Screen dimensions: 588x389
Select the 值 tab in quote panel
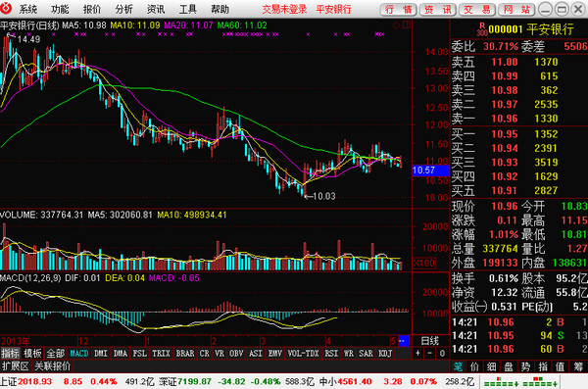560,366
